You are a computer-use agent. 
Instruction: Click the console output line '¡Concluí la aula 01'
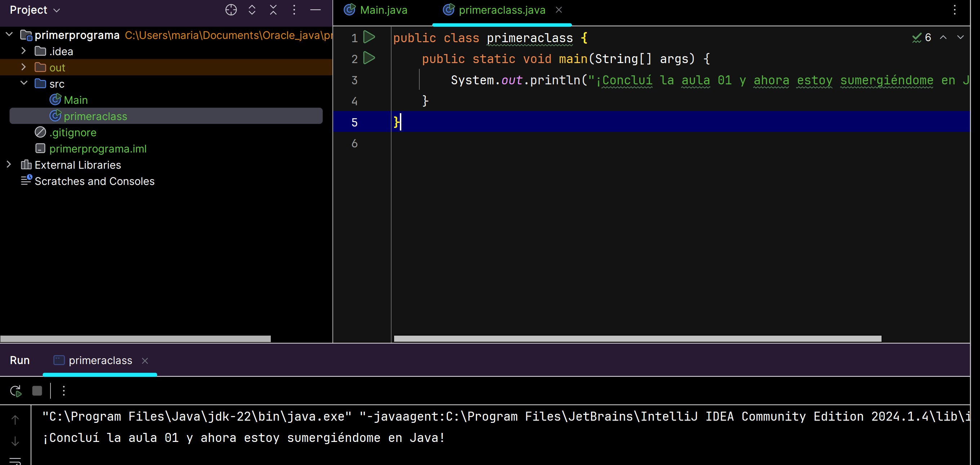[x=244, y=438]
